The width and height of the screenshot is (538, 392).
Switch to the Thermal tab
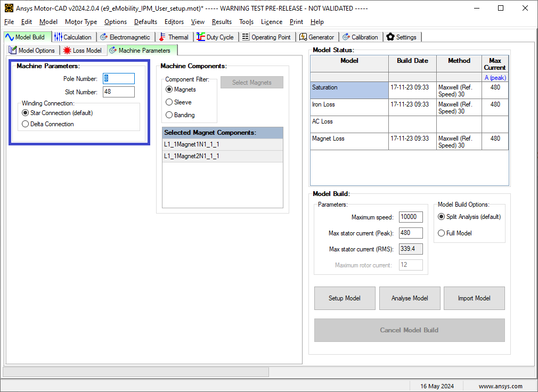pyautogui.click(x=174, y=37)
